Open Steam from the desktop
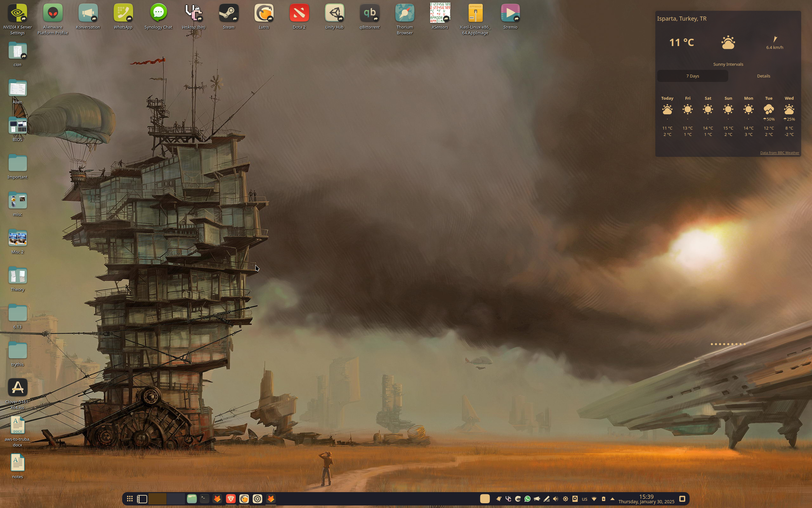Screen dimensions: 812x508 click(x=229, y=17)
